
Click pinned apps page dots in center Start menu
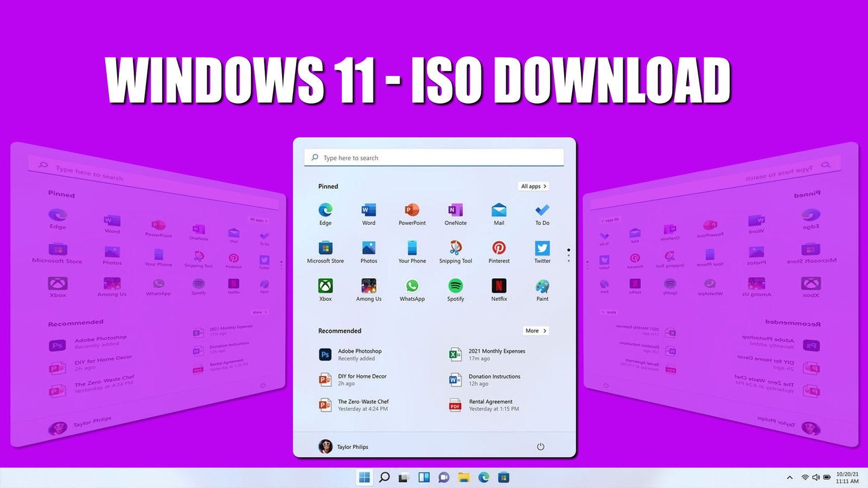569,255
